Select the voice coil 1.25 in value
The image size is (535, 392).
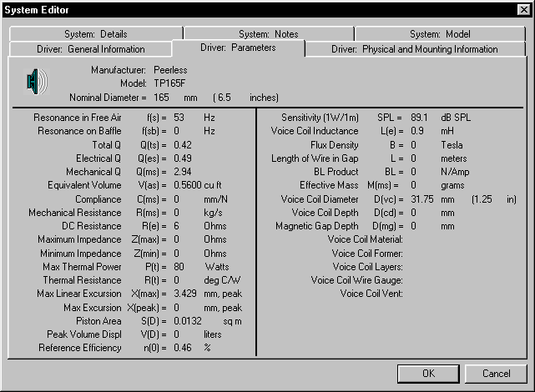[483, 199]
